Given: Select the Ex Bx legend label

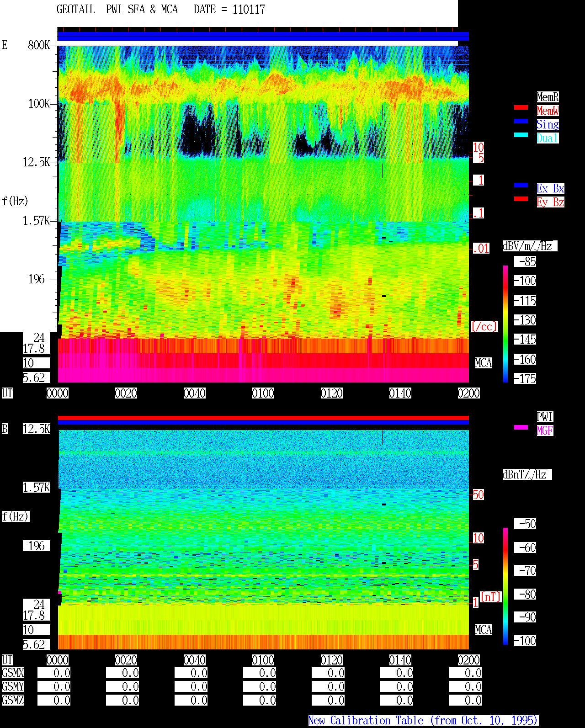Looking at the screenshot, I should 550,188.
